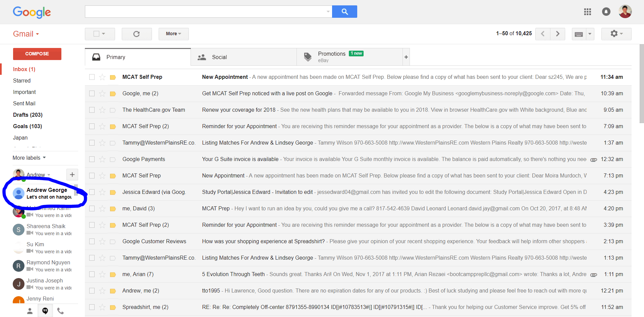Open the Japan label
This screenshot has height=317, width=644.
coord(20,138)
